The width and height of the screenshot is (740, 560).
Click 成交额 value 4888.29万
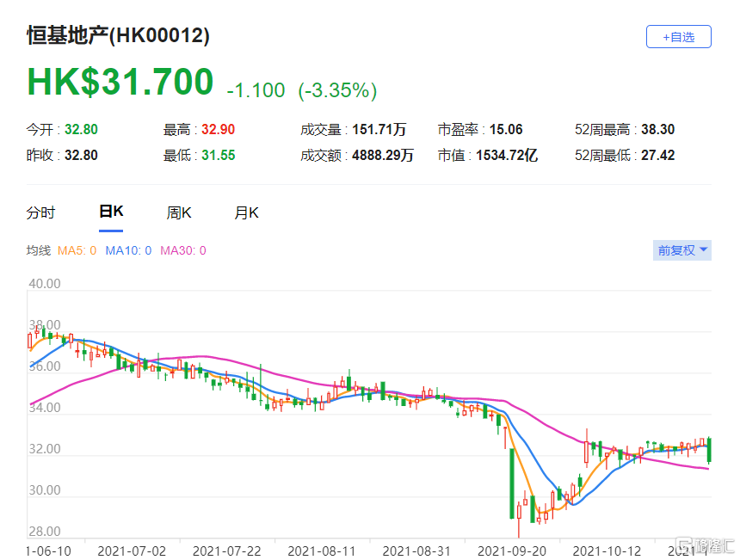(383, 155)
